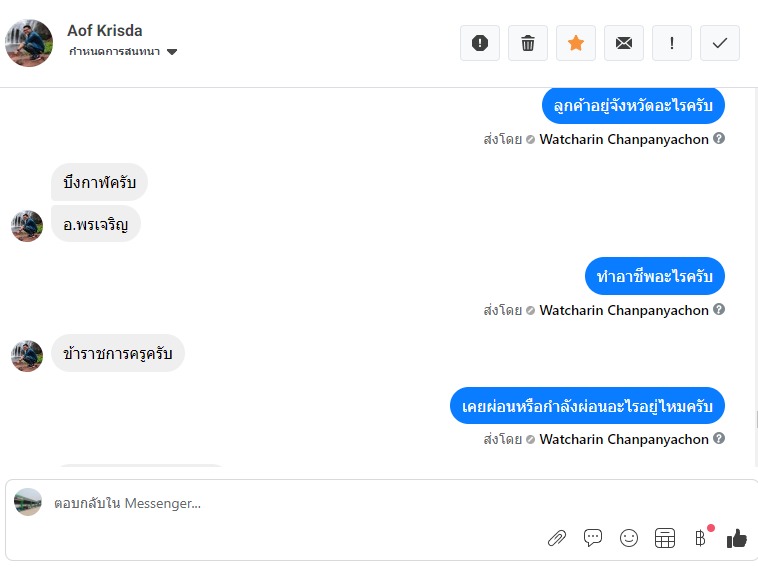Click the Aof Krisda name heading
Image resolution: width=758 pixels, height=567 pixels.
pos(104,30)
